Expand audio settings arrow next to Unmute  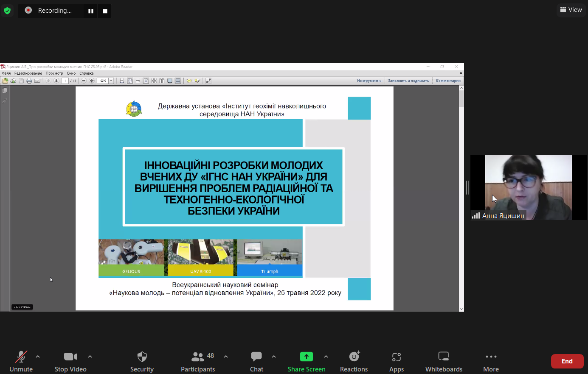click(38, 357)
